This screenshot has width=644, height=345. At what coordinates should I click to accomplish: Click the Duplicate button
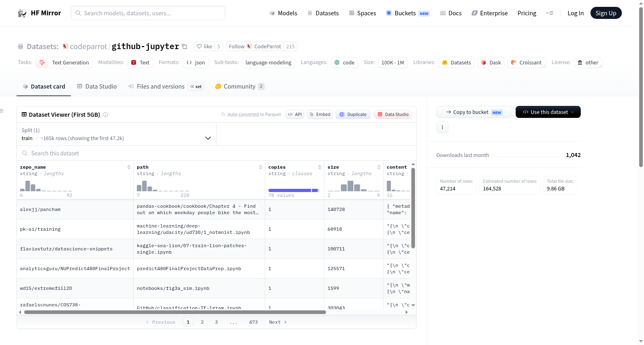pyautogui.click(x=353, y=114)
